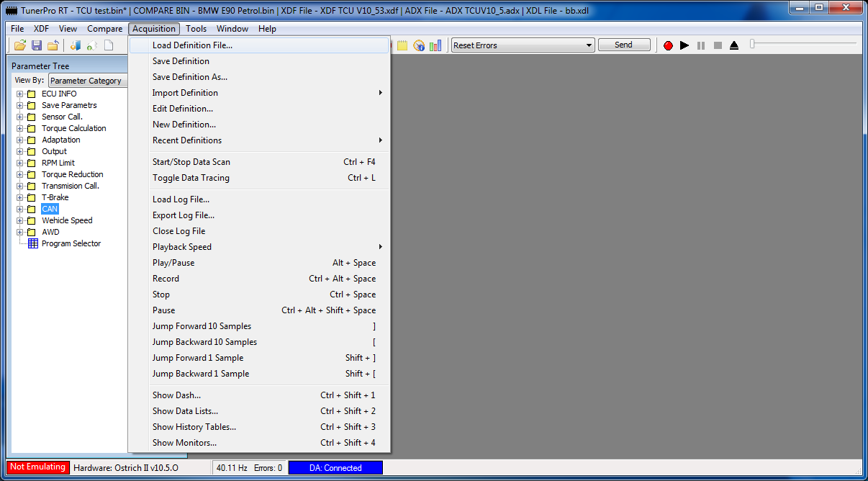Click the yellow notepad toolbar icon
This screenshot has width=868, height=481.
(402, 45)
